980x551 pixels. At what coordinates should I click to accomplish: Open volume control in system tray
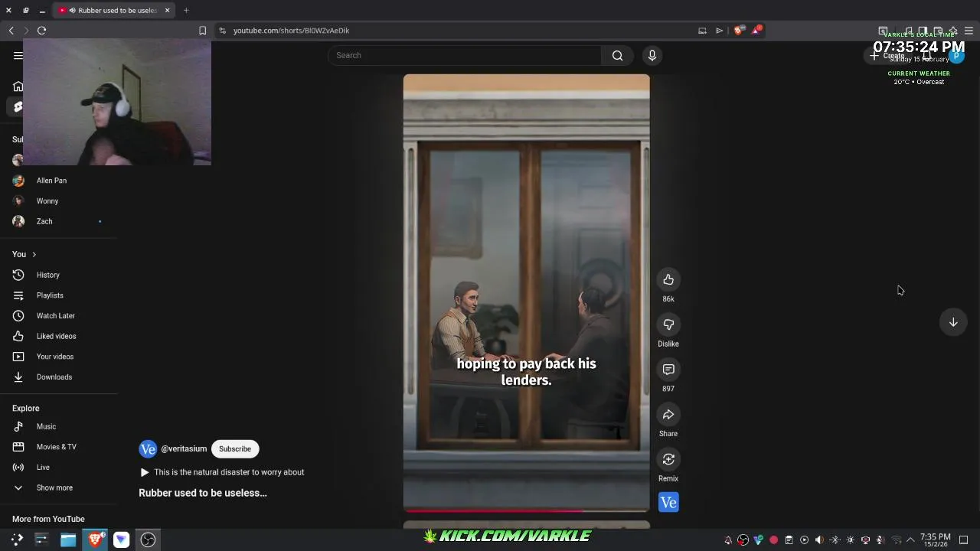[x=819, y=540]
